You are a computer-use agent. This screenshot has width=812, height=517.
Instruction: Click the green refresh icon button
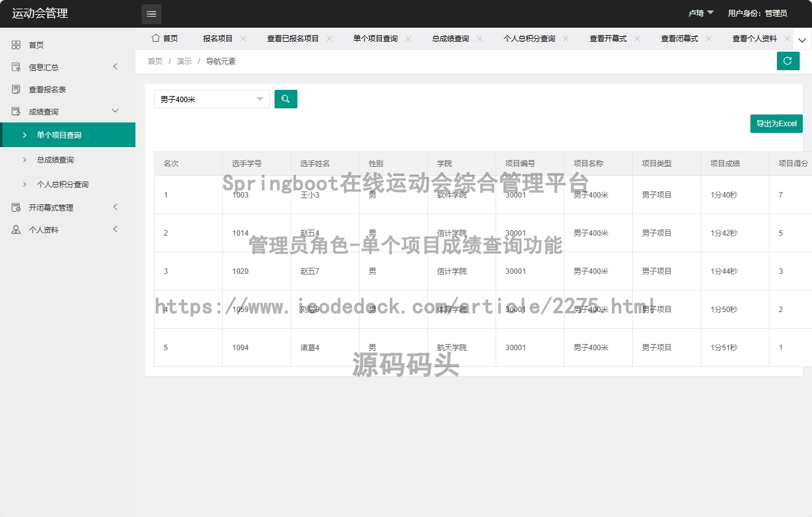[788, 61]
